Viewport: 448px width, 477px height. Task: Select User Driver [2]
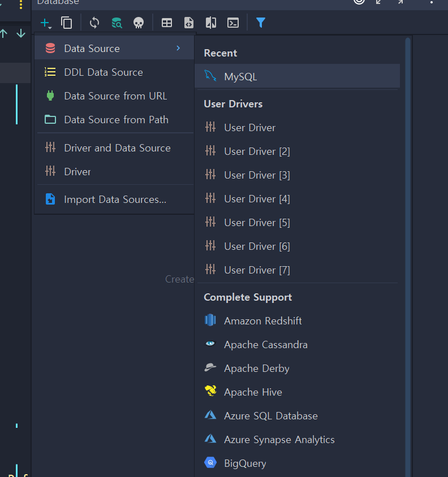(x=297, y=151)
